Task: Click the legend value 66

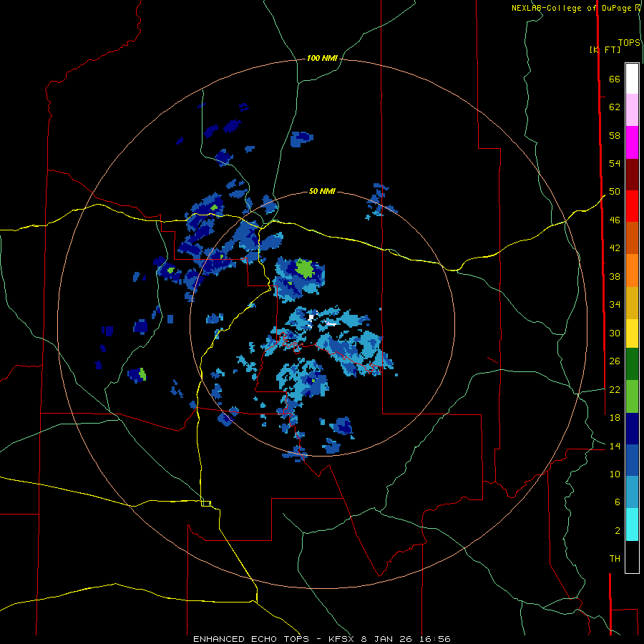Action: 615,79
